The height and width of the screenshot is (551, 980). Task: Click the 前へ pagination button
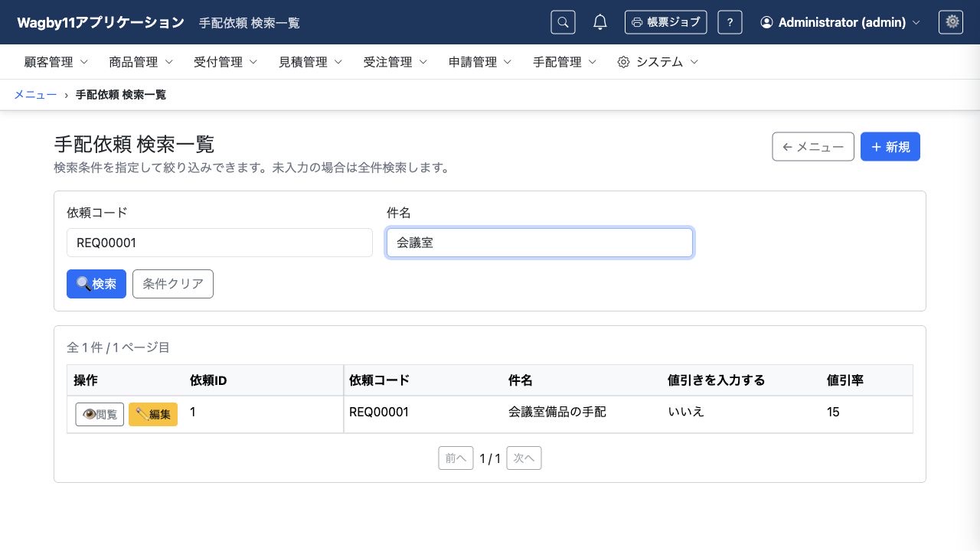tap(456, 458)
